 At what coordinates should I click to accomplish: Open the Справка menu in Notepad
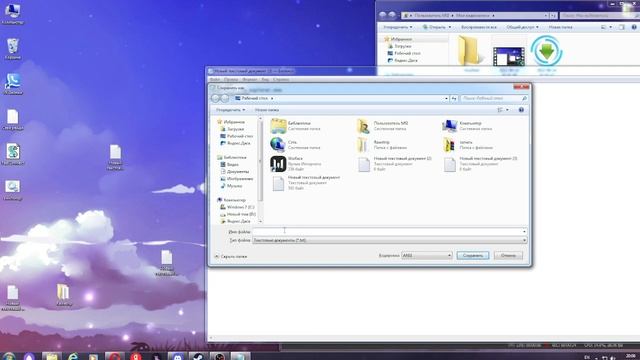[281, 80]
